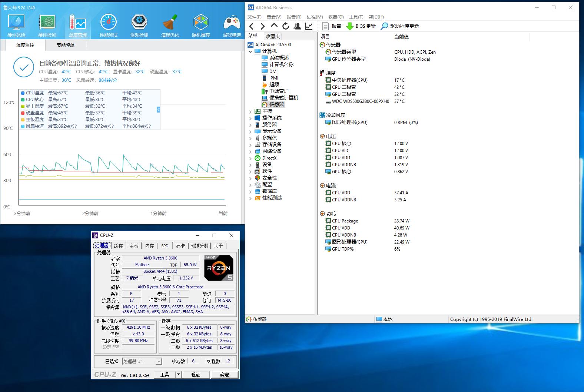Collapse the temperature legend panel arrow
This screenshot has height=392, width=584.
[x=159, y=110]
